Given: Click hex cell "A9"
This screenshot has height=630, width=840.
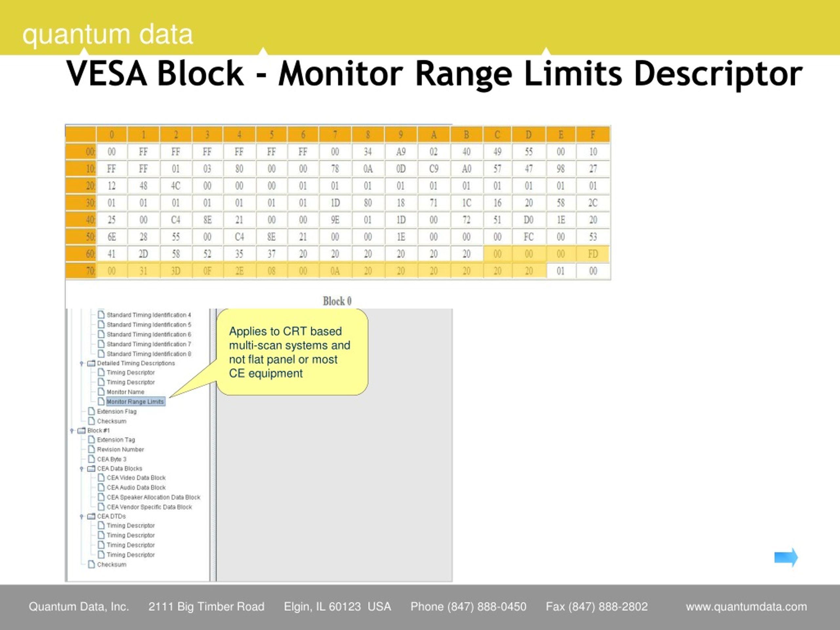Looking at the screenshot, I should point(401,152).
